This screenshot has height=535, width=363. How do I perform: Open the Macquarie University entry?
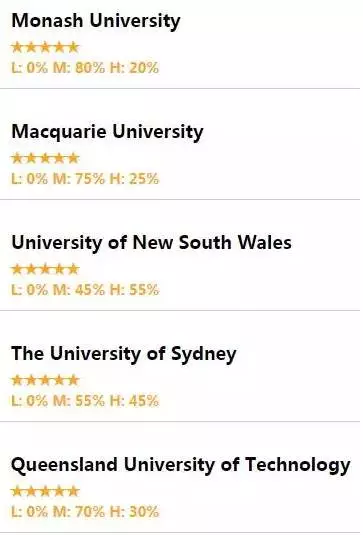107,132
